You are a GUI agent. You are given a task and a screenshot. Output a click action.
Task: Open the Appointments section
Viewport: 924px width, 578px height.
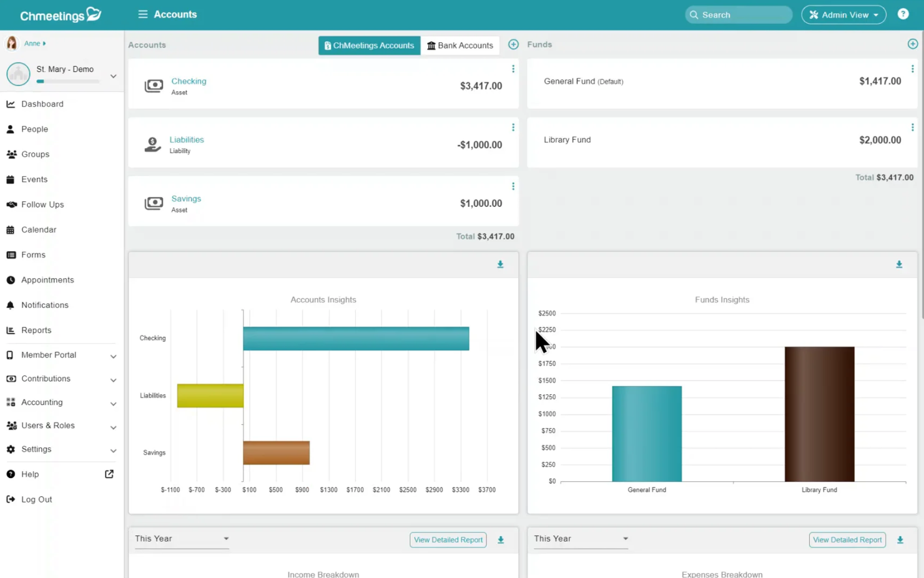pyautogui.click(x=47, y=279)
